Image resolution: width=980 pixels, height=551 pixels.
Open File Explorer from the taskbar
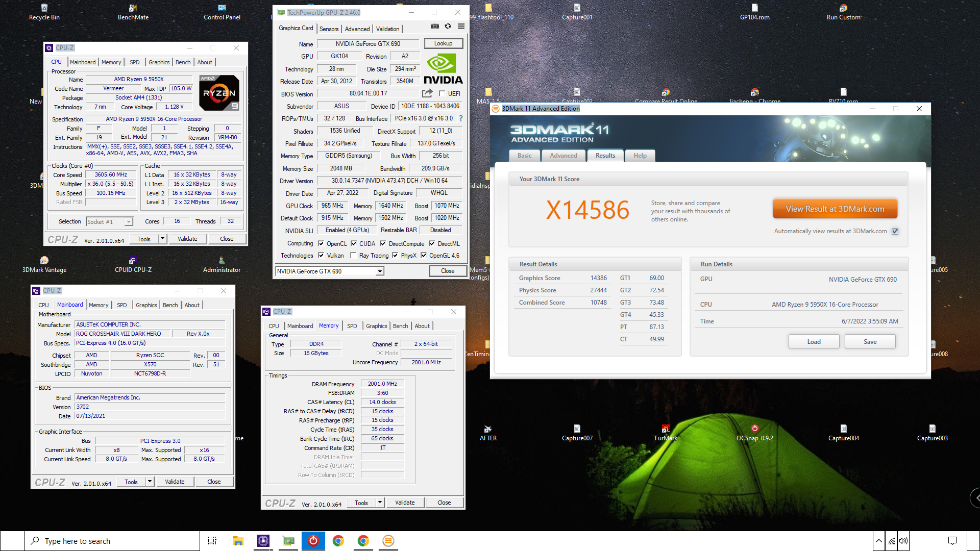(238, 541)
